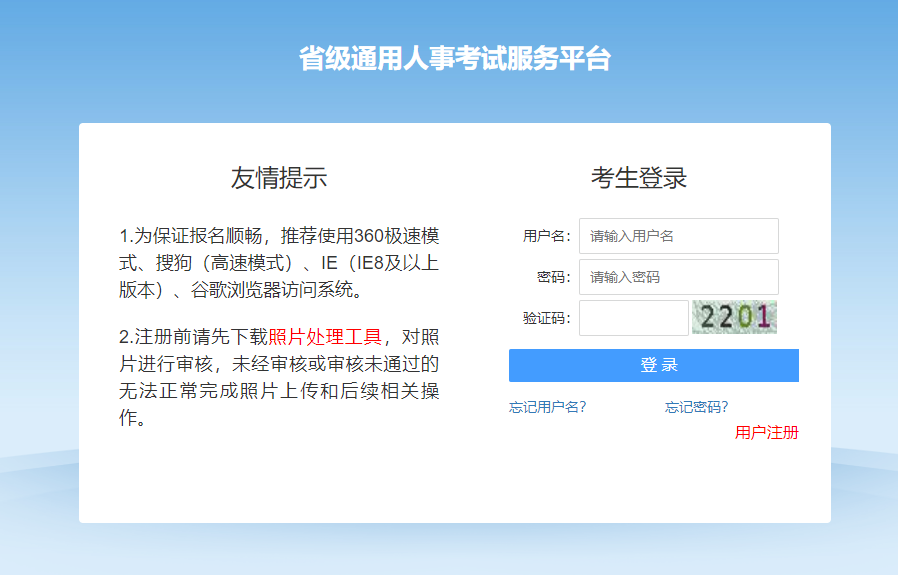Open the 忘记密码? link
Screen dimensions: 898x575
696,407
